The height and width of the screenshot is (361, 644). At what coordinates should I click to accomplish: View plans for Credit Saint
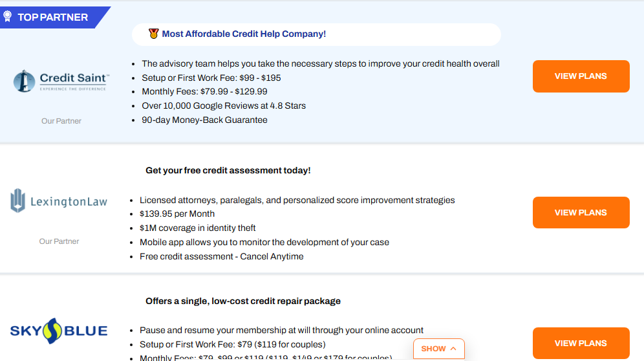[x=581, y=76]
